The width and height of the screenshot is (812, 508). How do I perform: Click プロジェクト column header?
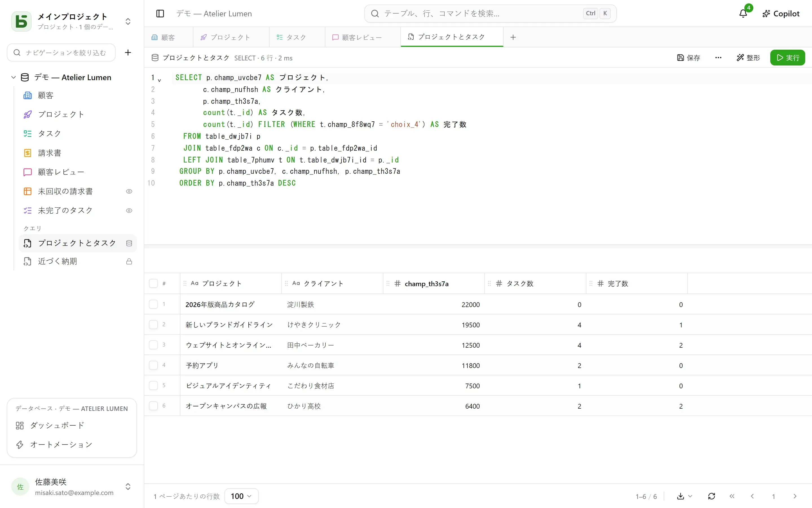coord(231,284)
